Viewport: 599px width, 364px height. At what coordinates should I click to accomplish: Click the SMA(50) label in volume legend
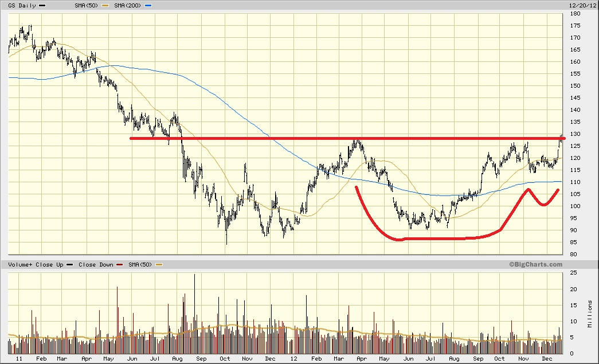click(x=140, y=264)
